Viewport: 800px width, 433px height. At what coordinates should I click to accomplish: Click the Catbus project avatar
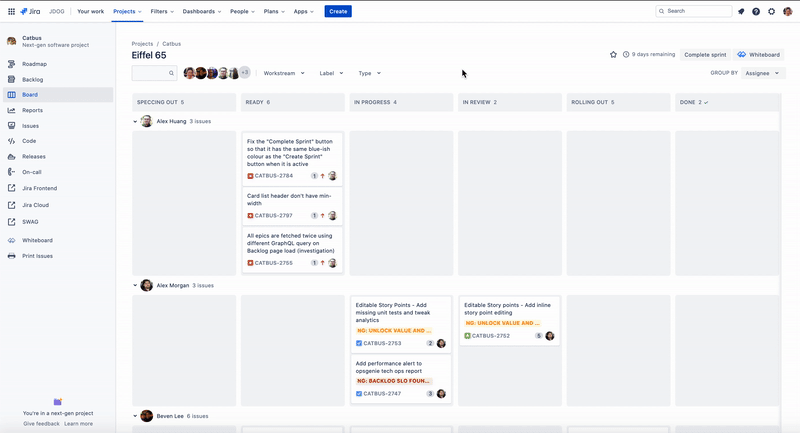point(11,41)
